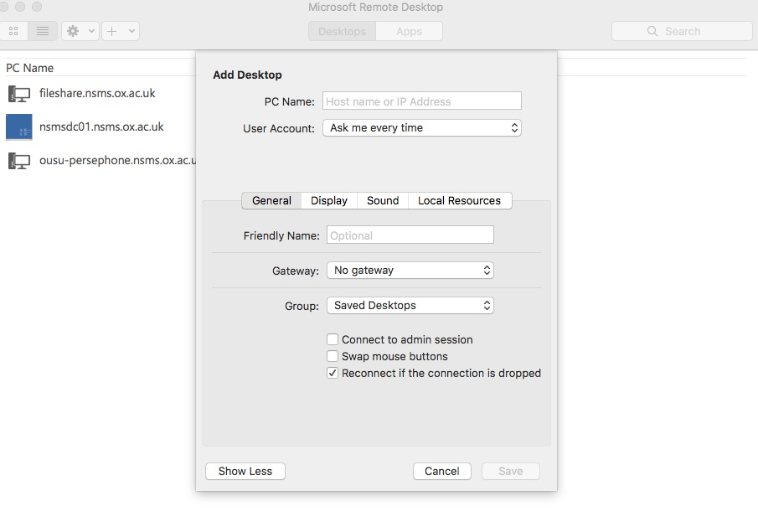Open the Local Resources tab
Viewport: 758px width, 532px height.
point(459,201)
